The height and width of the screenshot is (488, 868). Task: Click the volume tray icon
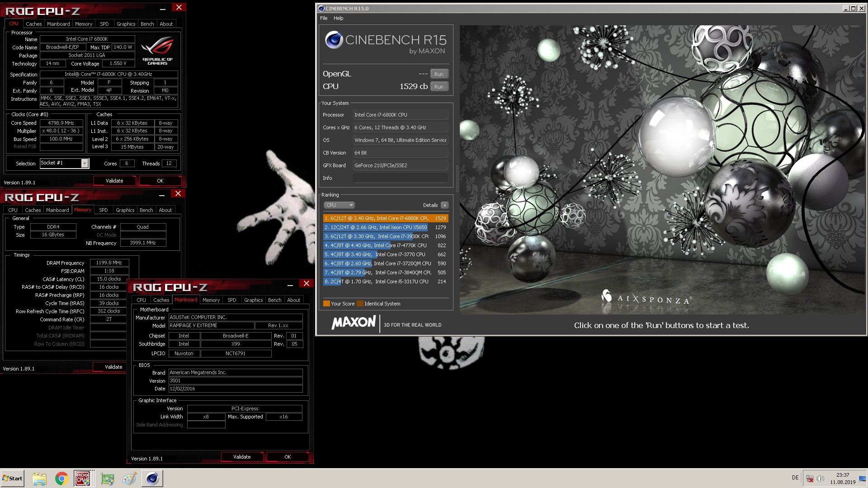coord(821,479)
